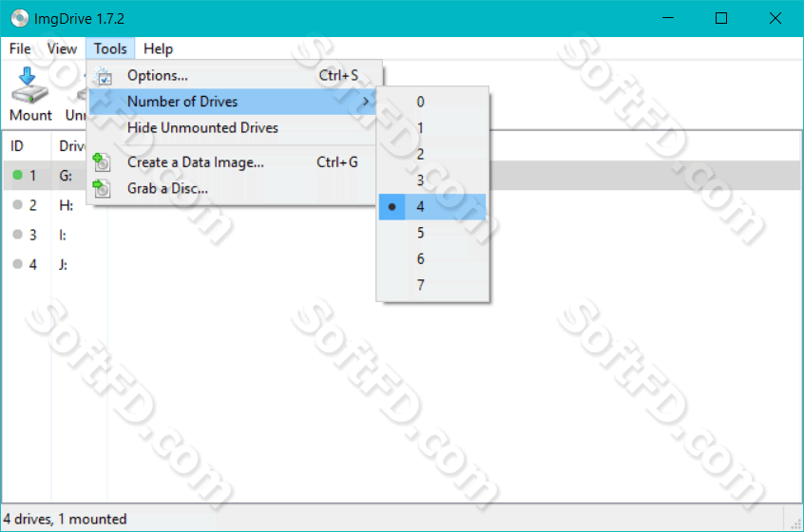Screen dimensions: 804x532
Task: Click the Grab a Disc icon
Action: coord(102,189)
